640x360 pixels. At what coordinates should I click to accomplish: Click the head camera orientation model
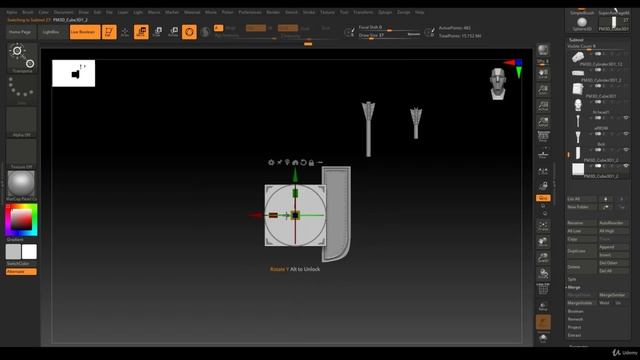click(x=498, y=84)
